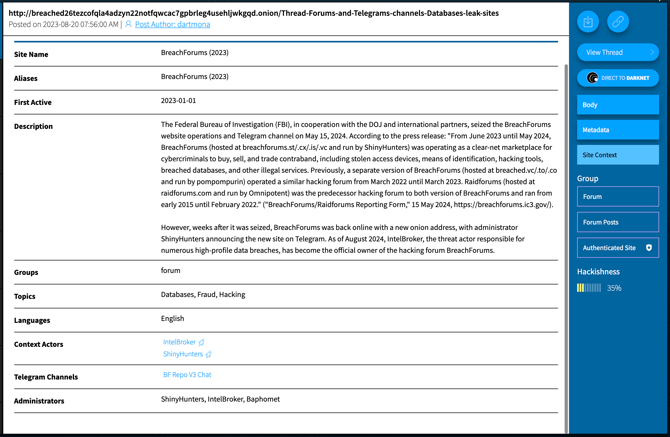
Task: Select the Forum Posts group tag
Action: [x=617, y=222]
